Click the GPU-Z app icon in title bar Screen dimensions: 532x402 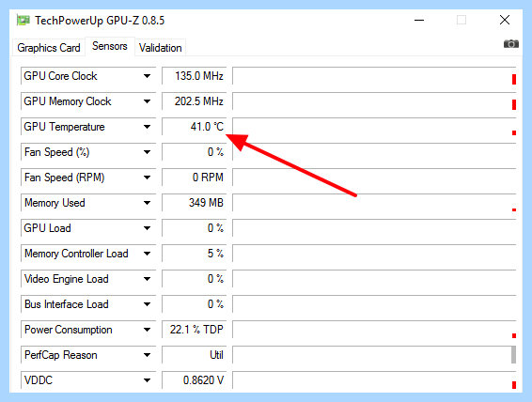tap(23, 21)
